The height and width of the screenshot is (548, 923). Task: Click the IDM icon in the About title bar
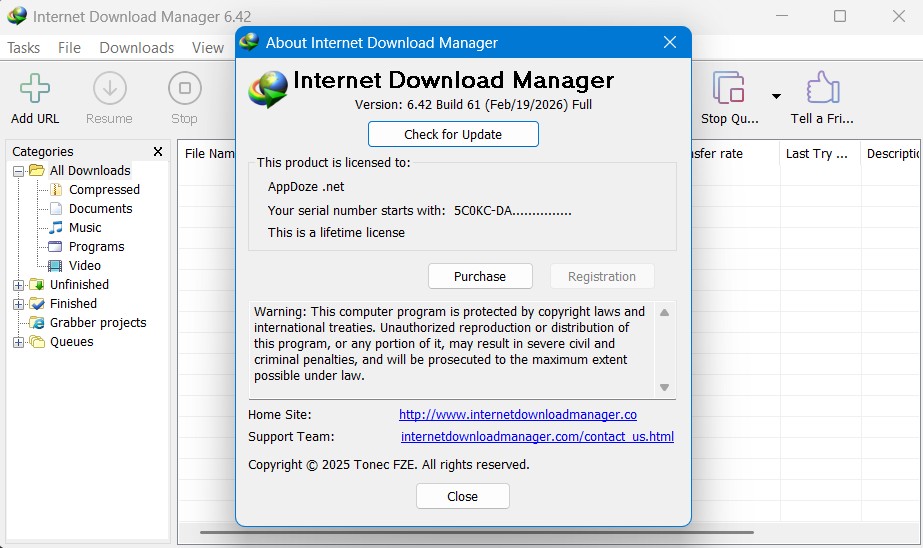(250, 42)
